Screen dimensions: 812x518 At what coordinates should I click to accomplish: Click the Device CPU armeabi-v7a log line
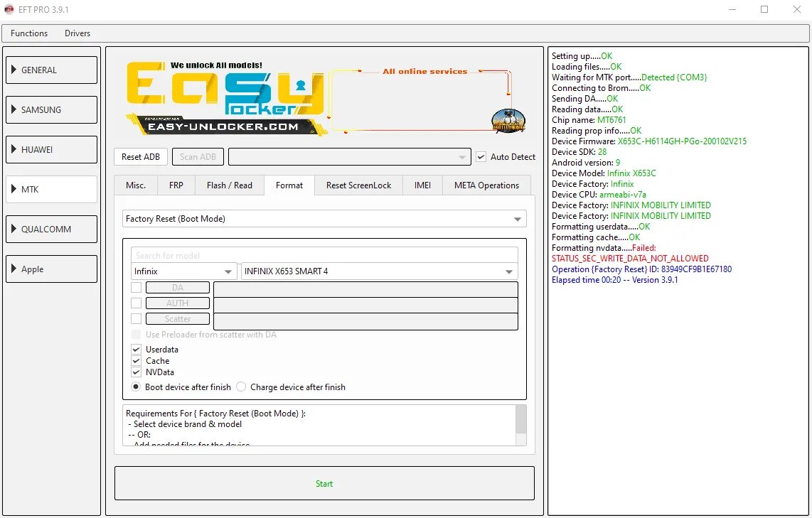pos(599,195)
